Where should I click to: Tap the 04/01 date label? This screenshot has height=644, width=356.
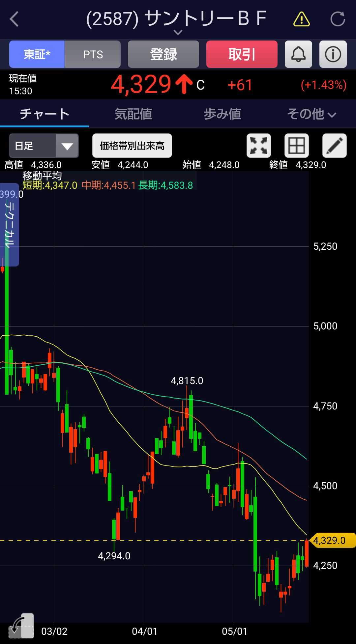[x=145, y=631]
